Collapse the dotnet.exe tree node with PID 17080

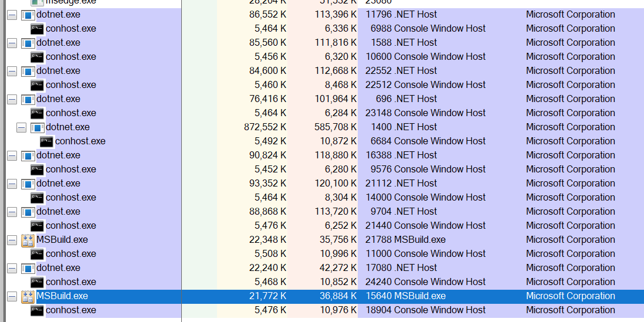coord(12,268)
